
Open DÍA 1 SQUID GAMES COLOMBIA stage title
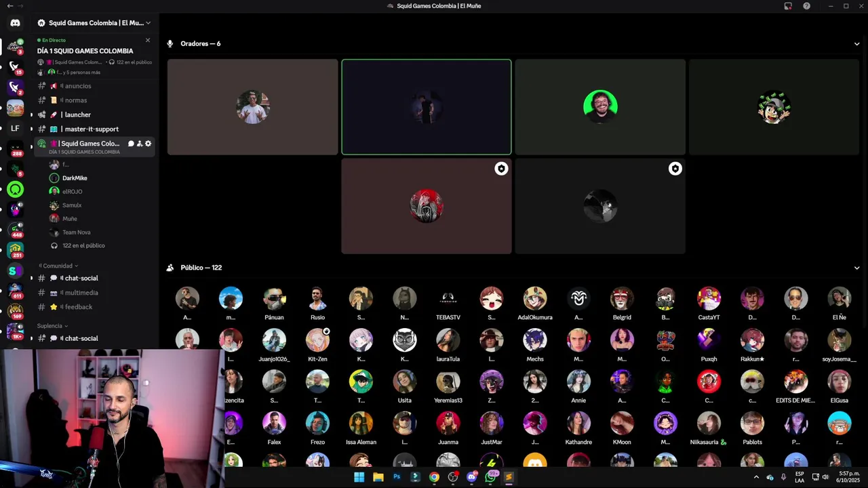pyautogui.click(x=85, y=51)
